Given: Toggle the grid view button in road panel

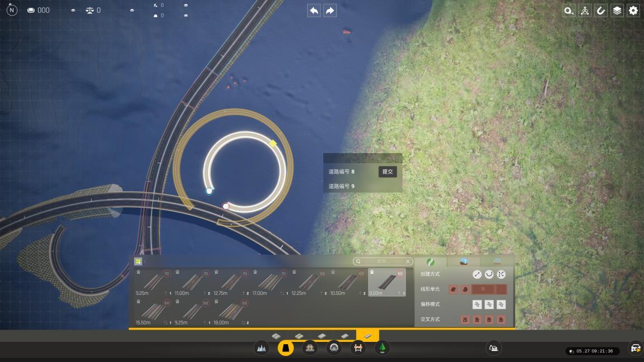Looking at the screenshot, I should point(138,261).
